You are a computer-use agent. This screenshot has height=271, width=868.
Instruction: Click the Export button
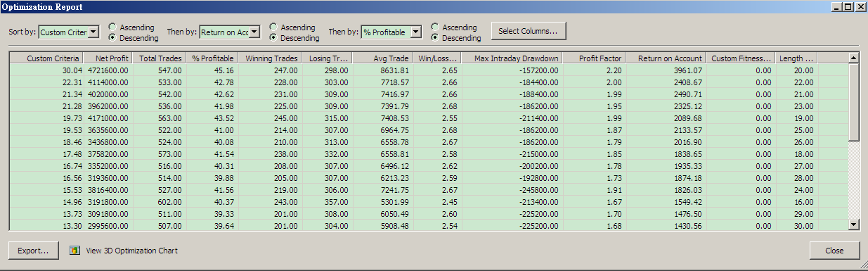(x=33, y=251)
